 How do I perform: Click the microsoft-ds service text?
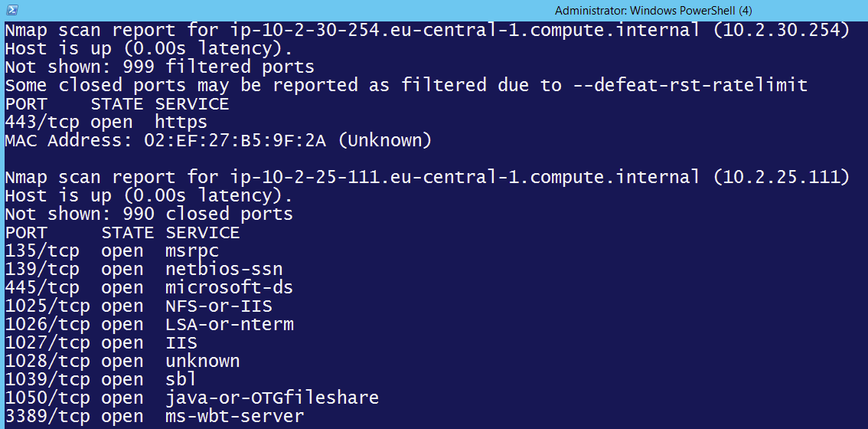pyautogui.click(x=229, y=287)
